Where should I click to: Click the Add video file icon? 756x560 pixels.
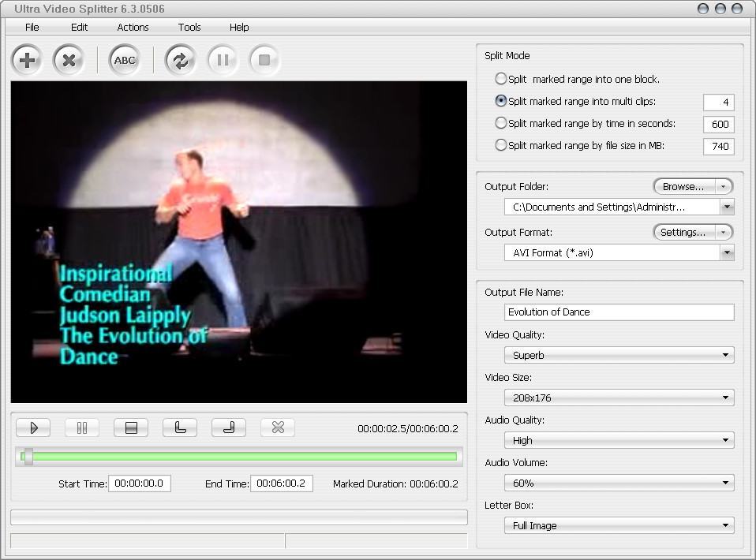27,60
